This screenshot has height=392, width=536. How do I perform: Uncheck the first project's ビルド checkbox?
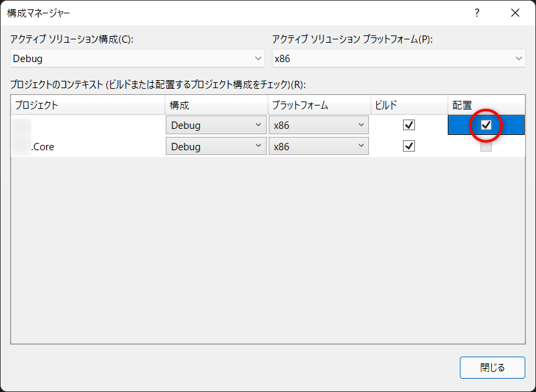[x=409, y=125]
